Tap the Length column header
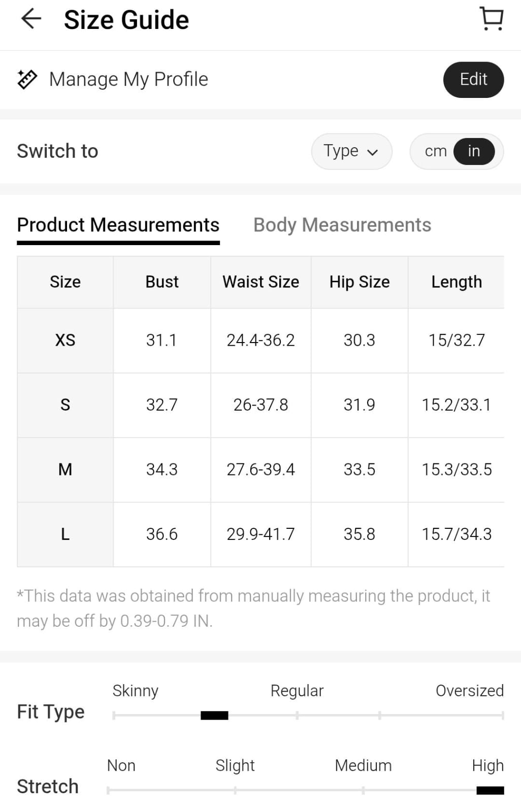Viewport: 521px width, 812px height. click(x=457, y=282)
